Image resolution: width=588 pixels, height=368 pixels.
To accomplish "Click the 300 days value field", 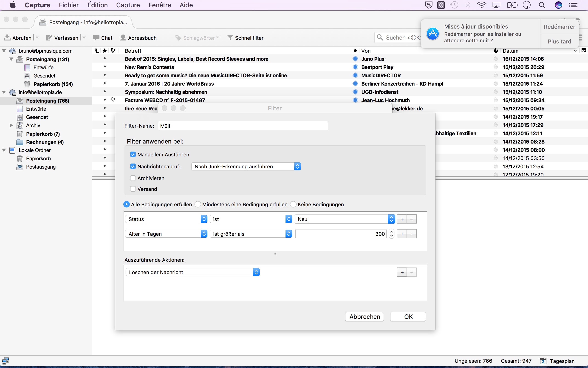I will tap(341, 234).
